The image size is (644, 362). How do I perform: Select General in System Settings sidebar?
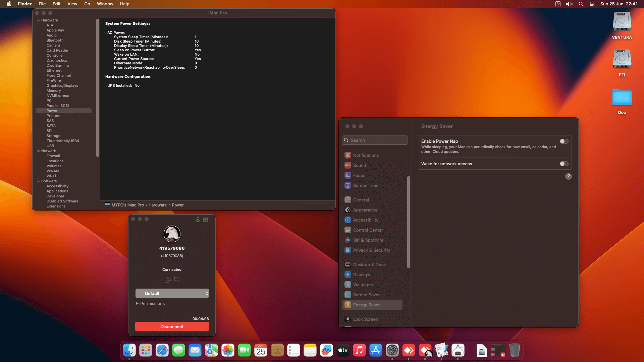(x=373, y=200)
